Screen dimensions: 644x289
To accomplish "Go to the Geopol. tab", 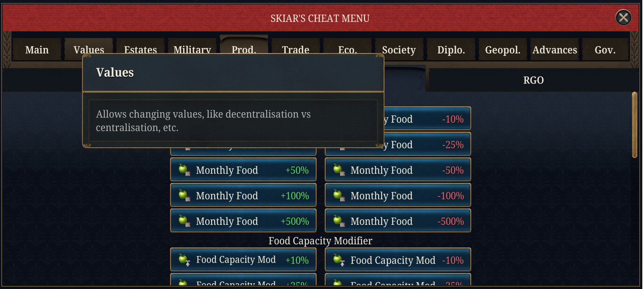I will [502, 50].
